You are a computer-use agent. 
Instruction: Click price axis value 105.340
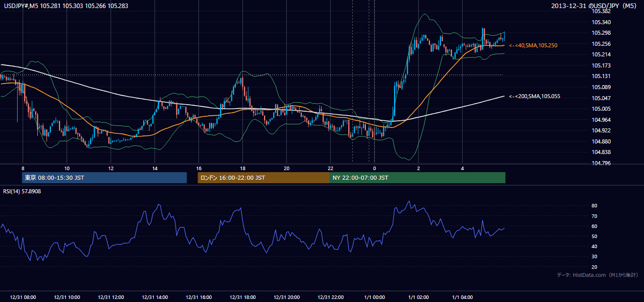(x=601, y=22)
